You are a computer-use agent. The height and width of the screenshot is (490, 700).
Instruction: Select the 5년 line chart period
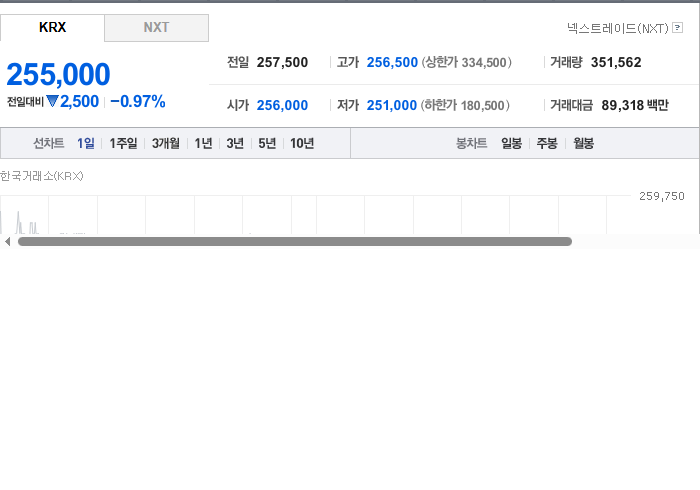pyautogui.click(x=267, y=143)
